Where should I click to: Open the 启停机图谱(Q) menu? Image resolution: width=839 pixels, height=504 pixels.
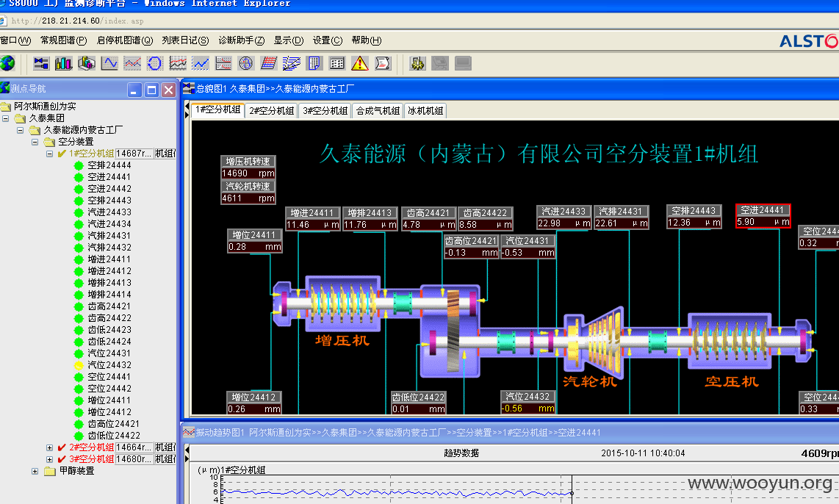point(125,40)
